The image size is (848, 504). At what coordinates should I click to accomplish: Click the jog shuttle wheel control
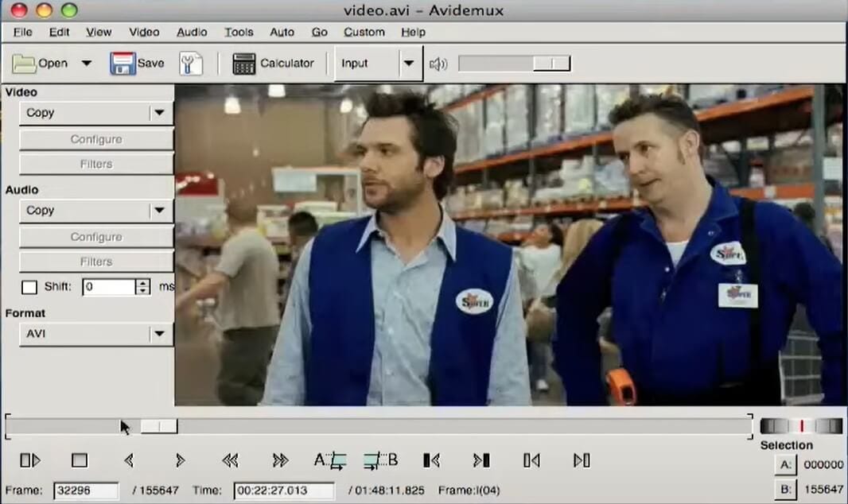[802, 425]
